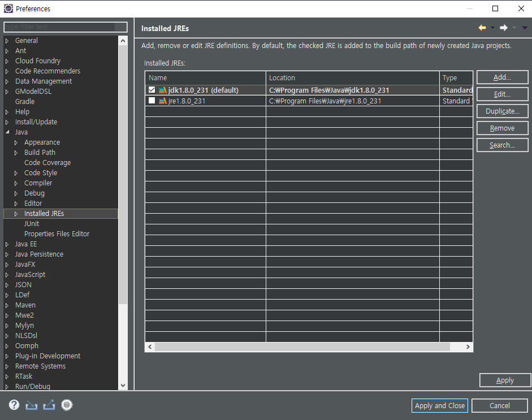
Task: Uncheck the jdk1.8.0_231 default checkbox
Action: pos(152,90)
